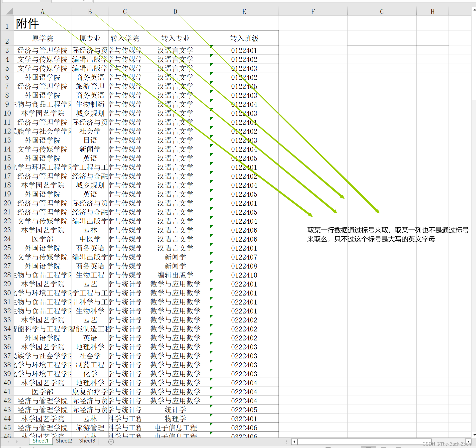Image resolution: width=476 pixels, height=448 pixels.
Task: Select the 原专业 header cell
Action: click(90, 38)
